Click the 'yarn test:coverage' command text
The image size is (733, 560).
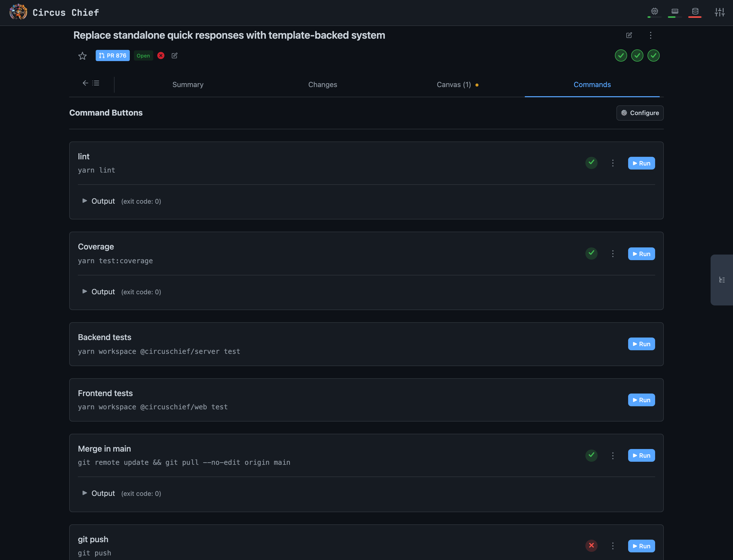click(x=115, y=261)
